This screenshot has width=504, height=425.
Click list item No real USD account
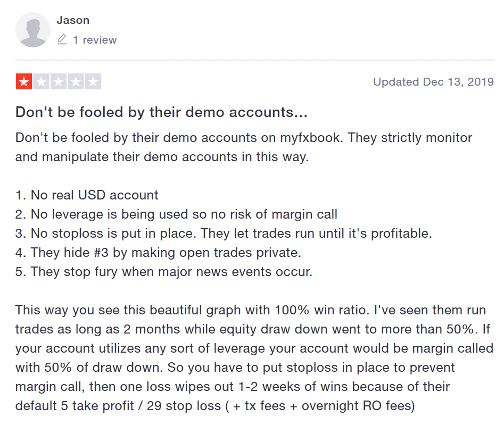(87, 195)
